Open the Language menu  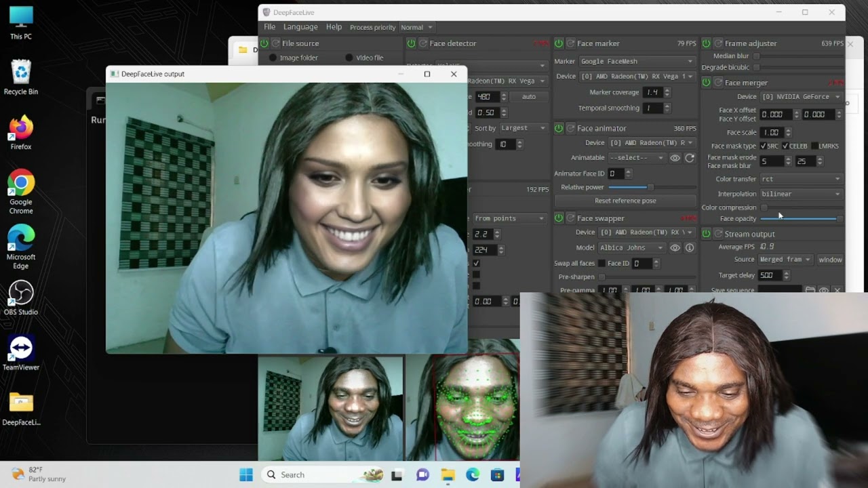(x=300, y=27)
